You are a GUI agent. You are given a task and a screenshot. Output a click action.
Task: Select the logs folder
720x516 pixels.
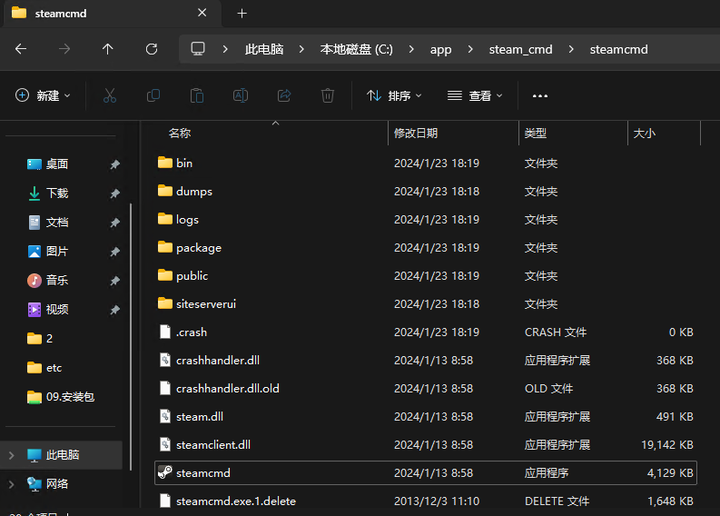click(x=187, y=219)
